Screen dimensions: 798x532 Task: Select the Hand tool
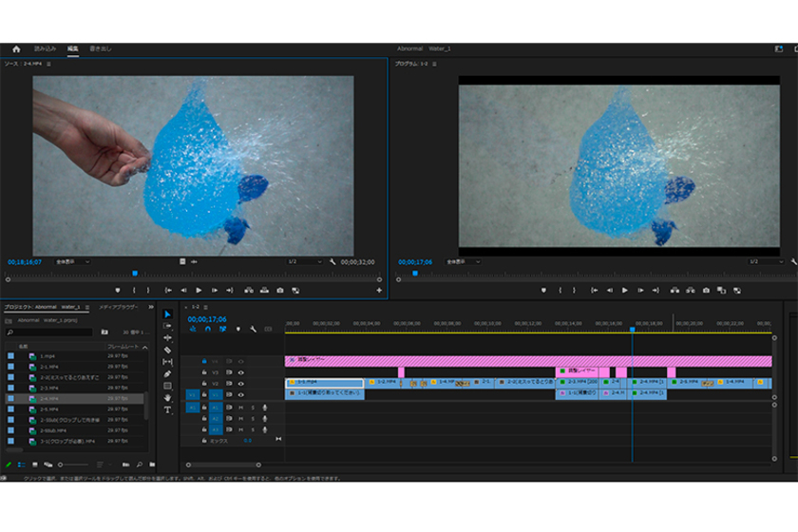(167, 397)
